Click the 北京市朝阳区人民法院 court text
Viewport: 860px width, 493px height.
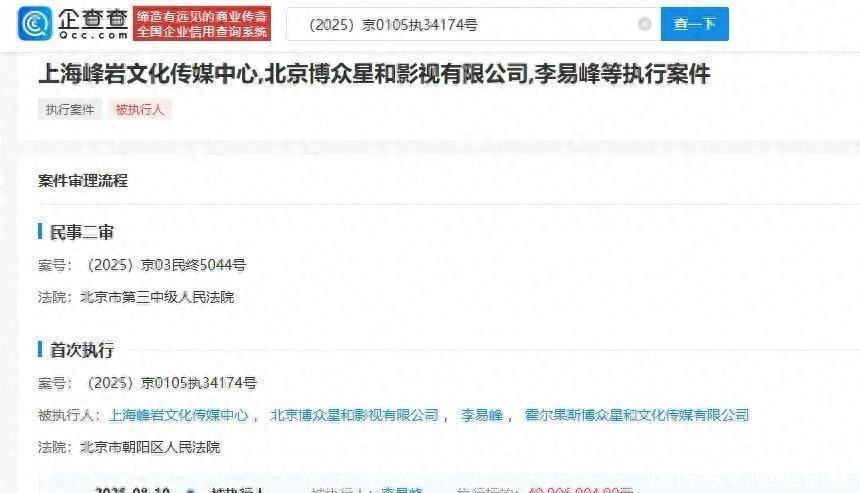(x=150, y=447)
